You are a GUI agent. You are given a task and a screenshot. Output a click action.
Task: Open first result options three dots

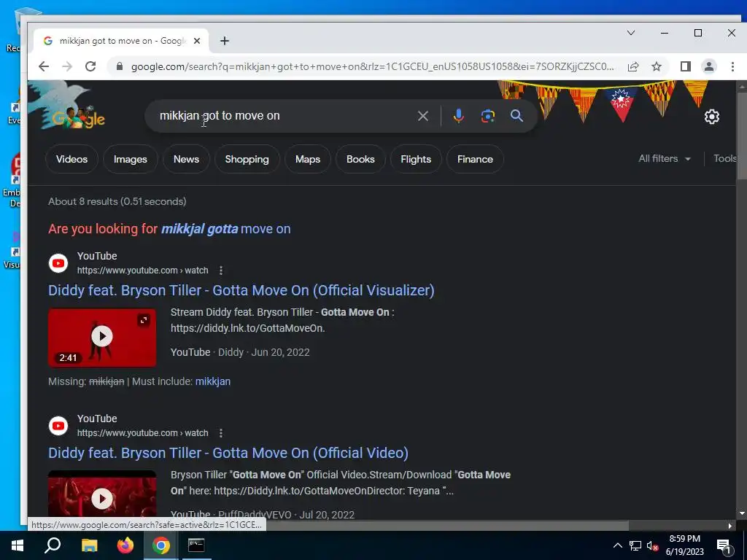[221, 271]
